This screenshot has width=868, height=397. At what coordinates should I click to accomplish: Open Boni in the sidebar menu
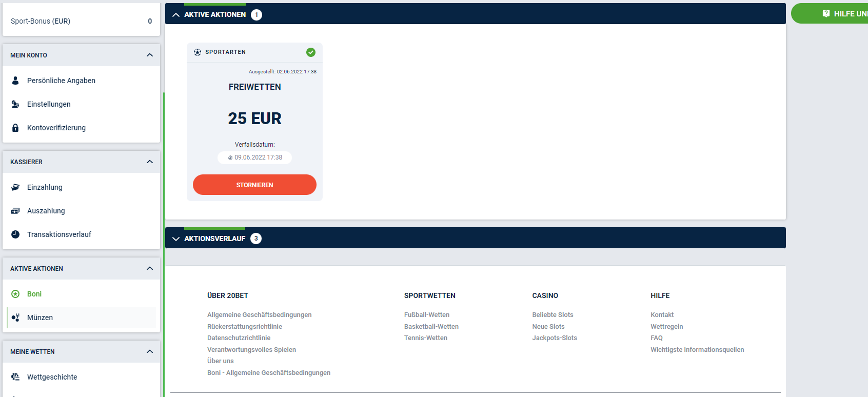[x=34, y=294]
